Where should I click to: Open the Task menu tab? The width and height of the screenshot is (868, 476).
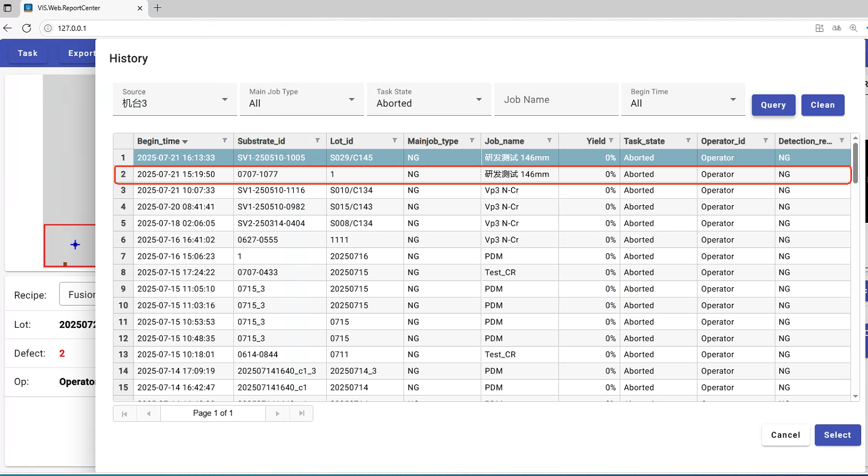27,53
